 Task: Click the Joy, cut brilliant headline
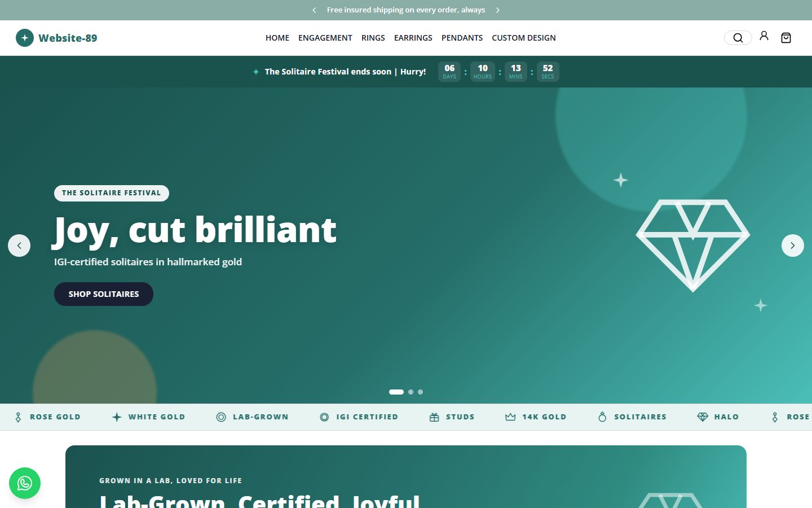(195, 230)
